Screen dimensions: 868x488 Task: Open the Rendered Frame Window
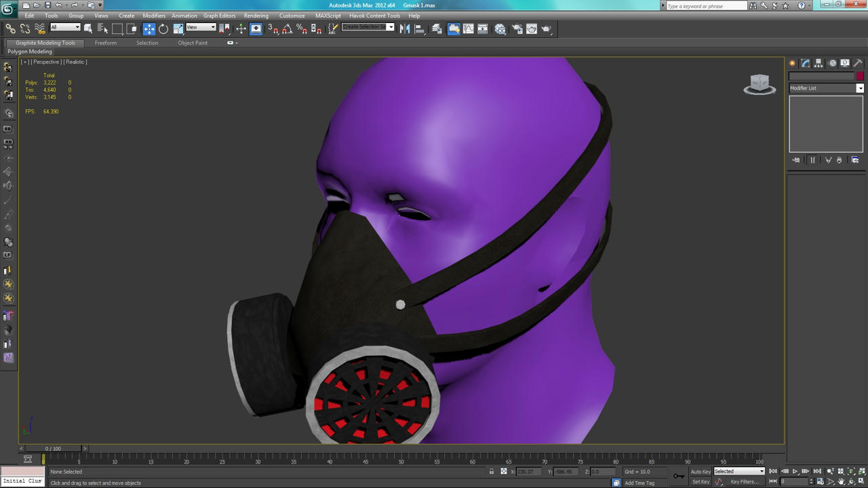click(532, 28)
